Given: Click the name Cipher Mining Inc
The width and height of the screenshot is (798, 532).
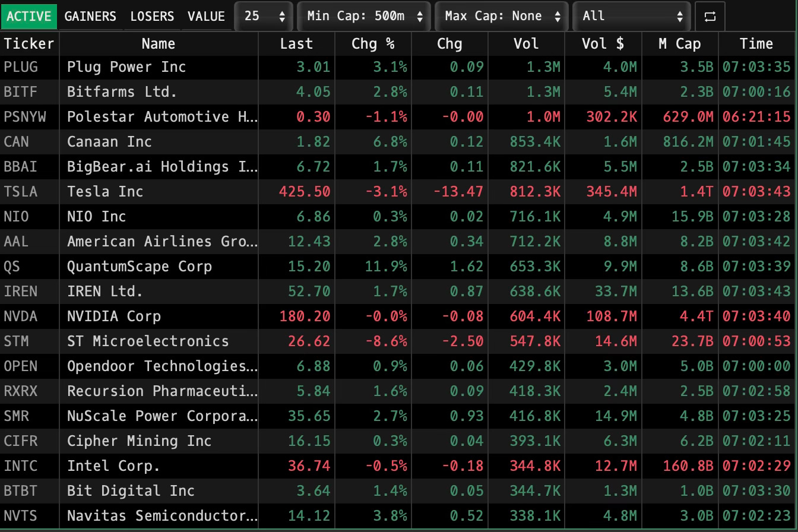Looking at the screenshot, I should tap(140, 441).
